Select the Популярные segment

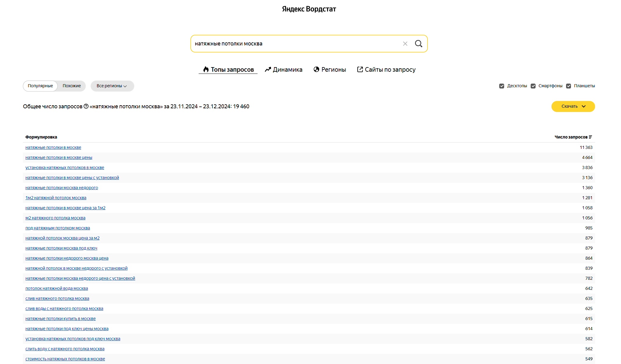[40, 86]
